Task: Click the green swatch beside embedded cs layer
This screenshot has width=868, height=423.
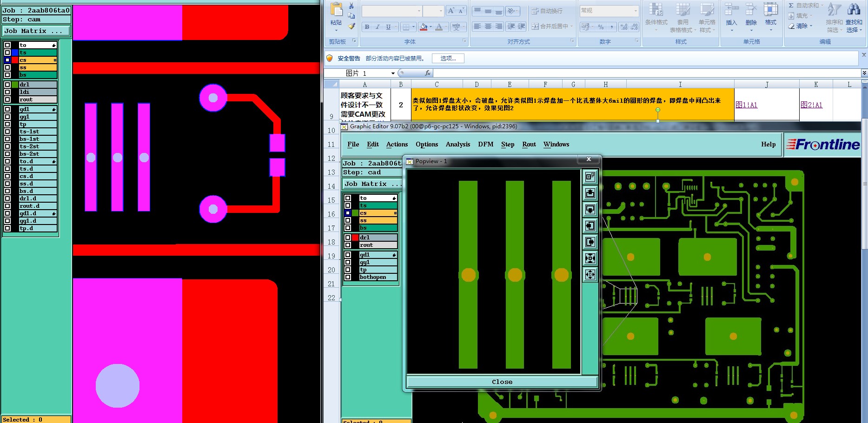Action: click(x=355, y=213)
